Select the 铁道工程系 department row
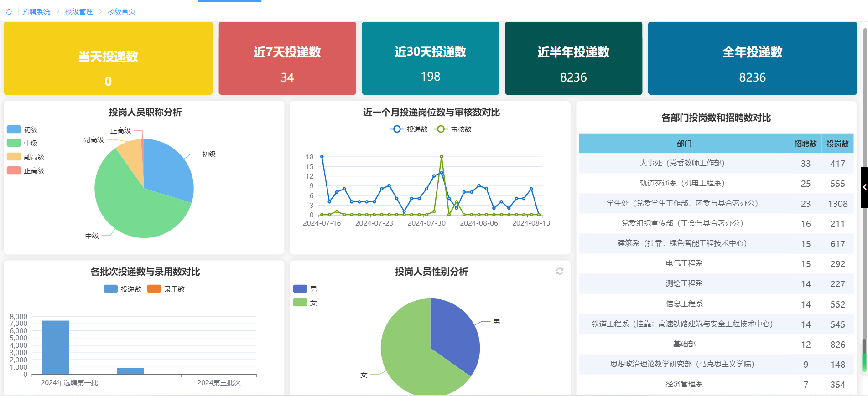This screenshot has width=868, height=396. pos(716,324)
